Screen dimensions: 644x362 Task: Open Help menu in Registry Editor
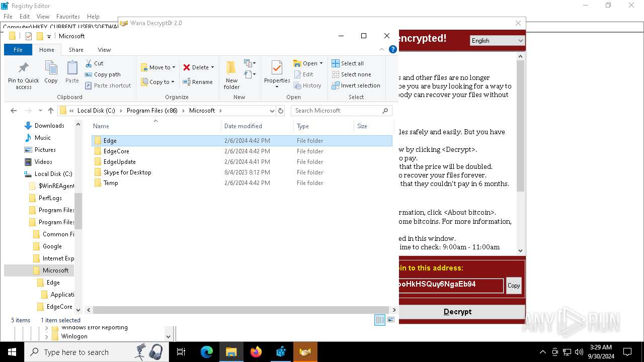[93, 17]
